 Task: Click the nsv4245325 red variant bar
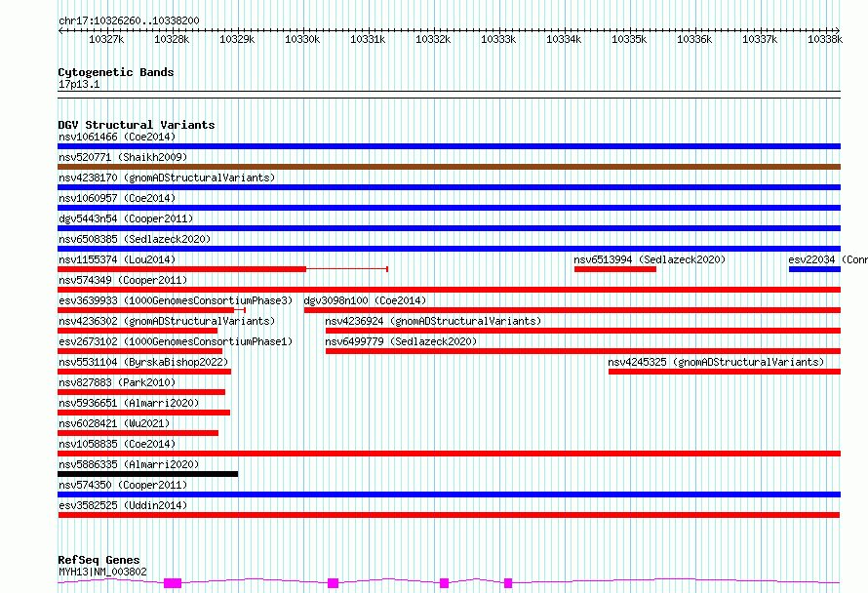coord(725,372)
